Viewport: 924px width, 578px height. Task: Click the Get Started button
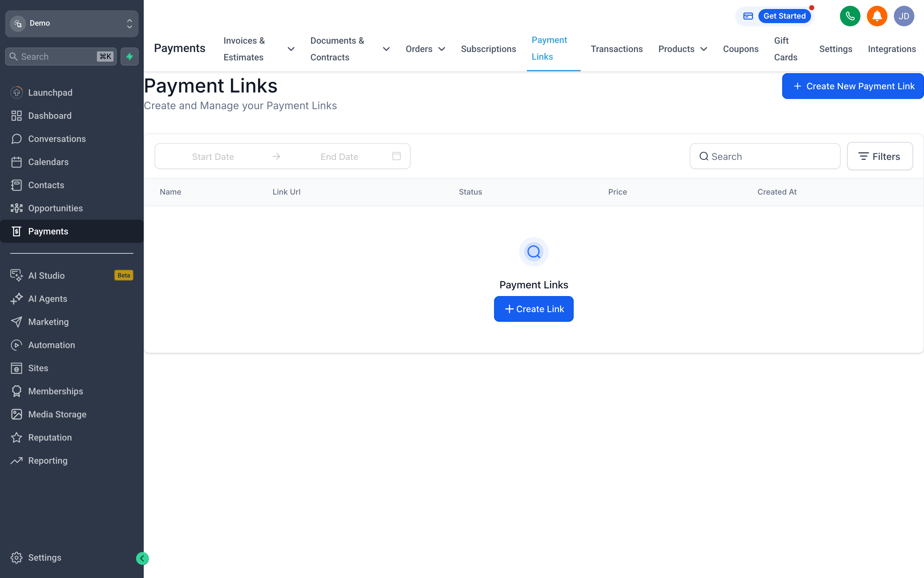tap(784, 16)
